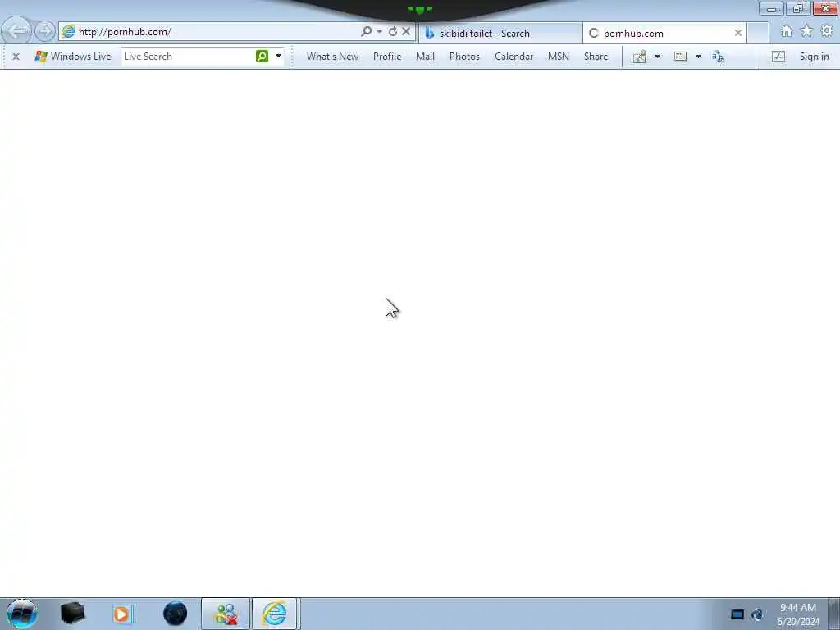840x630 pixels.
Task: Go forward with the Forward arrow button
Action: click(x=45, y=31)
